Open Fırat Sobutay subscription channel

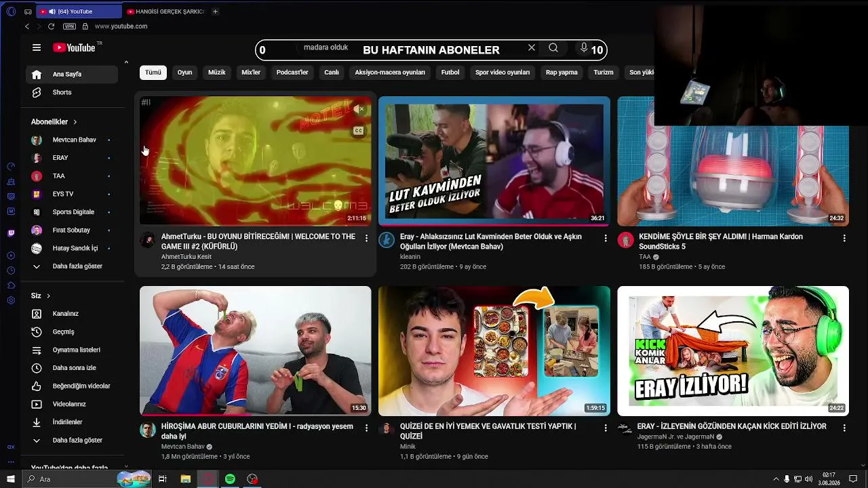click(72, 230)
